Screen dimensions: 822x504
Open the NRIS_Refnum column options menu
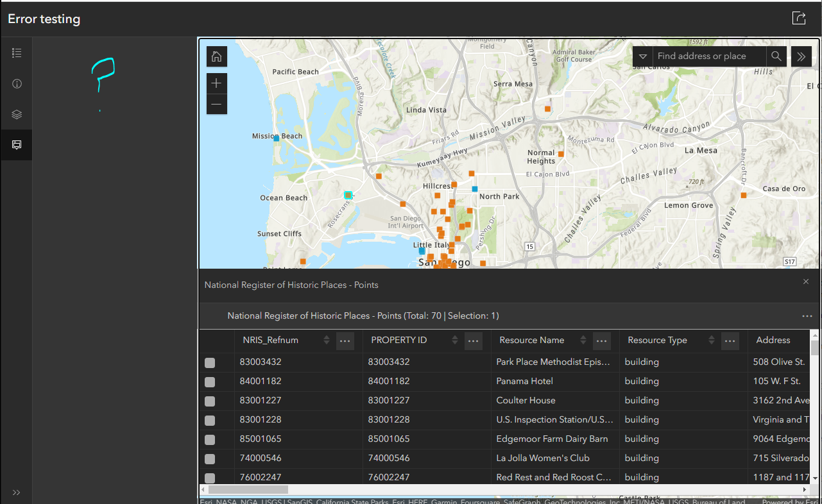click(345, 340)
